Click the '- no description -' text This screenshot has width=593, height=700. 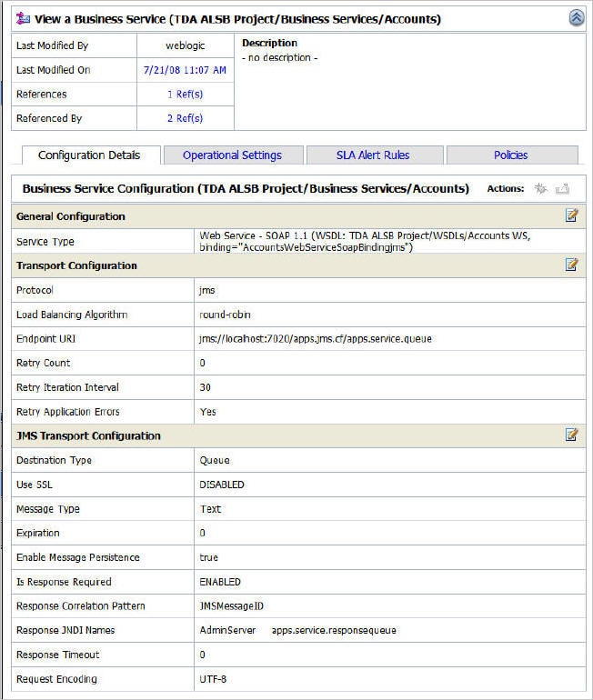click(x=280, y=57)
